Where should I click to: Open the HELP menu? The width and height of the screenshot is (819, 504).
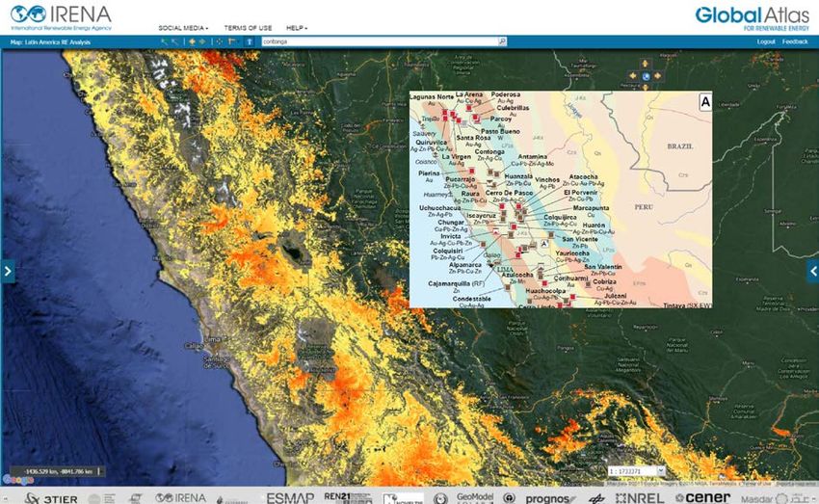(x=297, y=28)
